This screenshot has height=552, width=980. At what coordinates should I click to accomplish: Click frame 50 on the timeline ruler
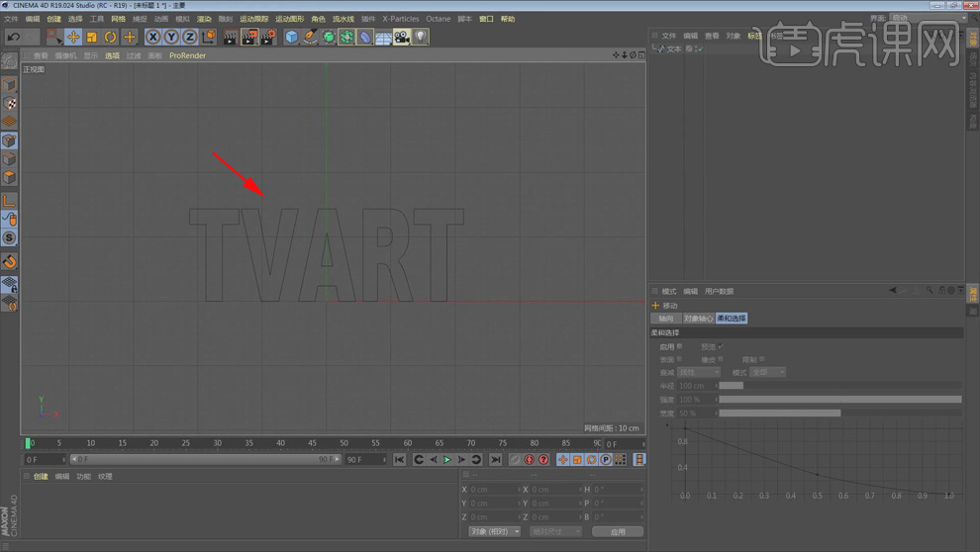[343, 443]
